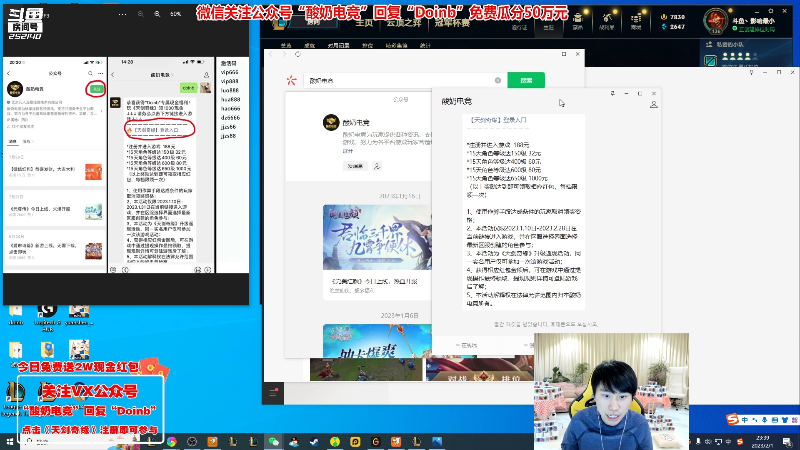Image resolution: width=800 pixels, height=450 pixels.
Task: Click the green search button
Action: click(x=526, y=80)
